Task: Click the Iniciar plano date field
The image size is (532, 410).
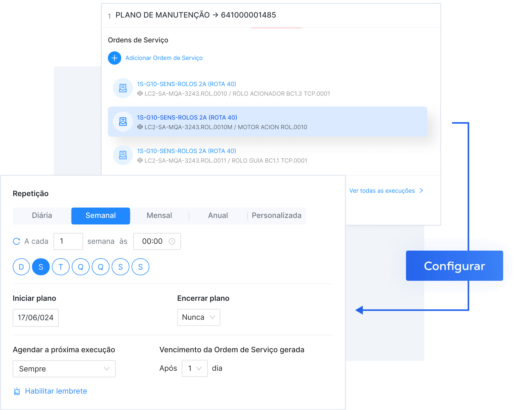Action: 36,318
